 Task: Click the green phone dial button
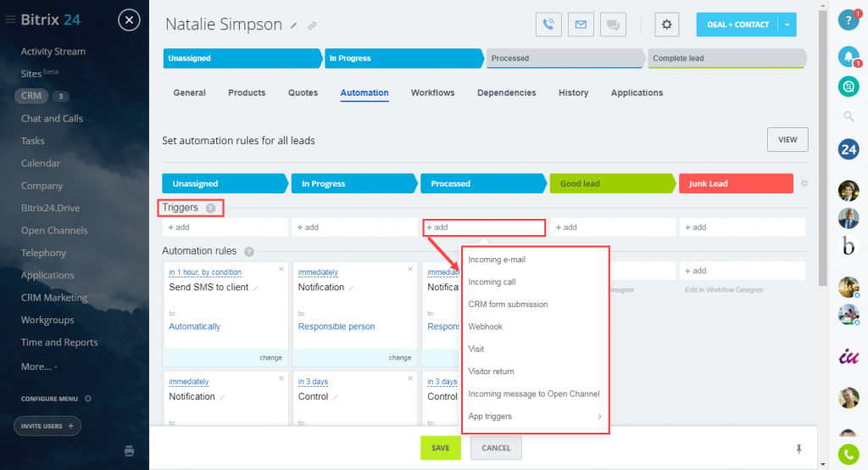[848, 455]
